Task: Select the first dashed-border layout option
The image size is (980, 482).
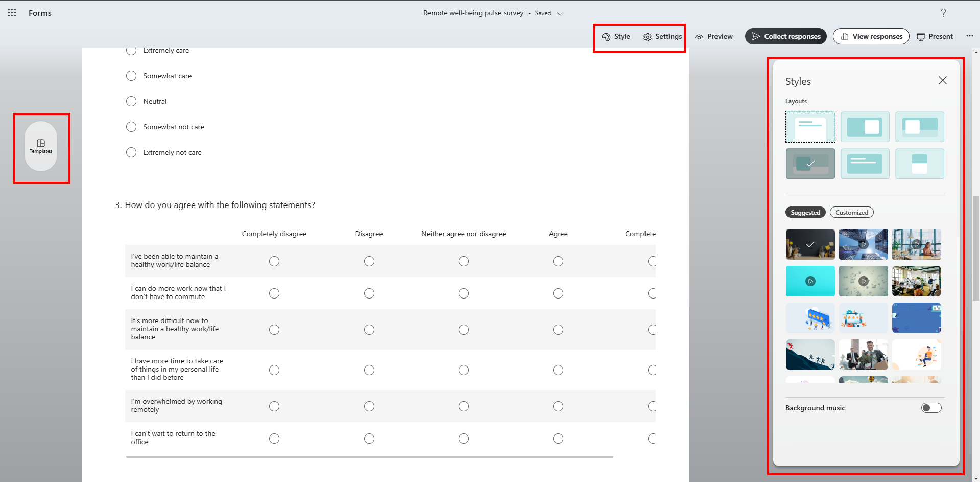Action: [x=810, y=127]
